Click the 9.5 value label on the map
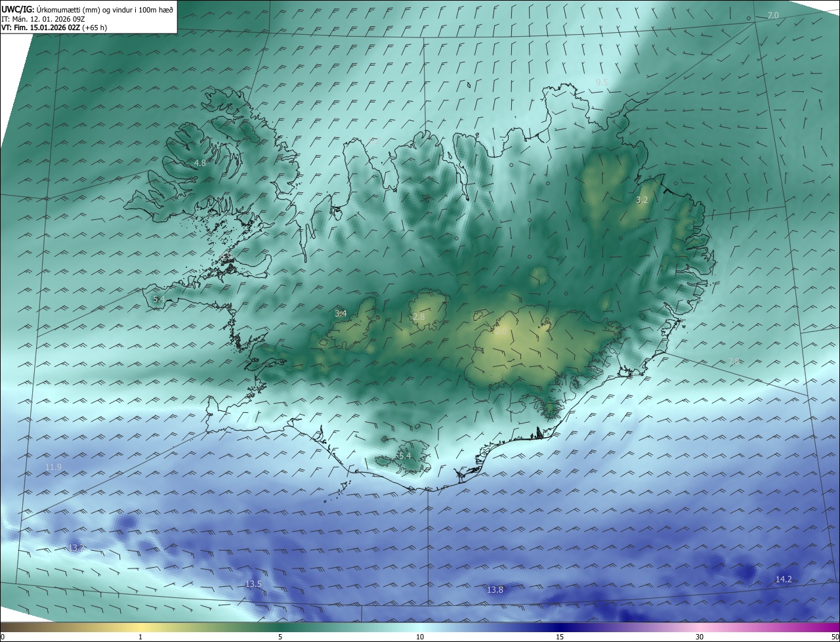Viewport: 840px width, 642px height. click(602, 82)
